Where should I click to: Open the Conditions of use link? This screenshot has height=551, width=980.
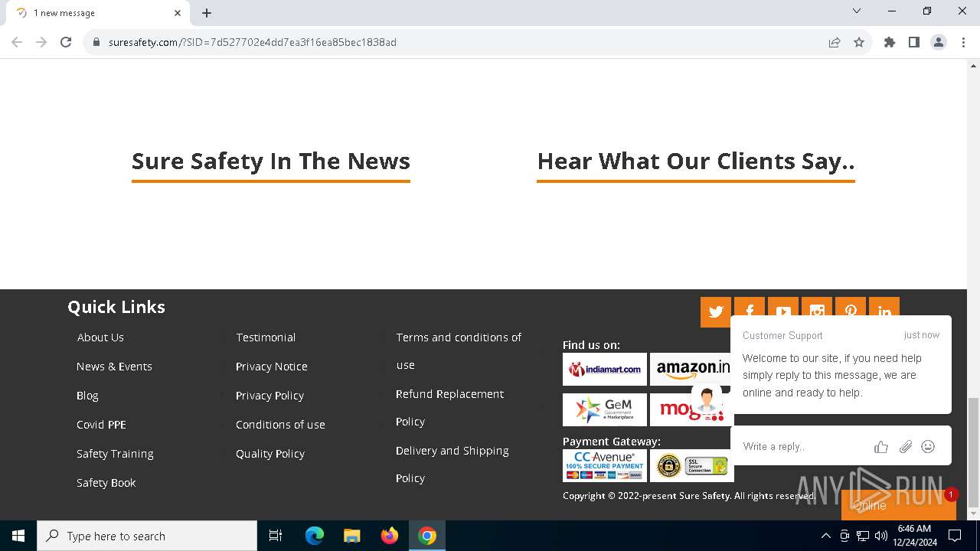(280, 425)
